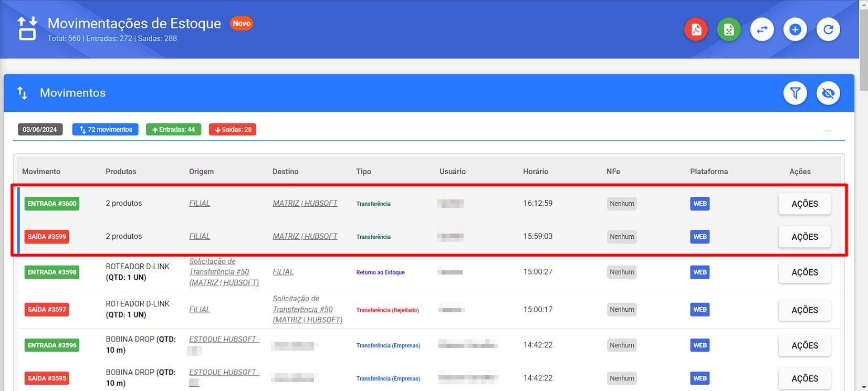The image size is (868, 391).
Task: Open AÇÕES menu for ENTRADA #3596
Action: [804, 345]
